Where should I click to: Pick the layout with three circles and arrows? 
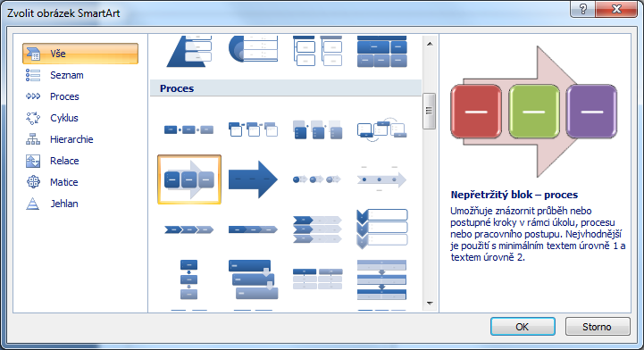(317, 179)
